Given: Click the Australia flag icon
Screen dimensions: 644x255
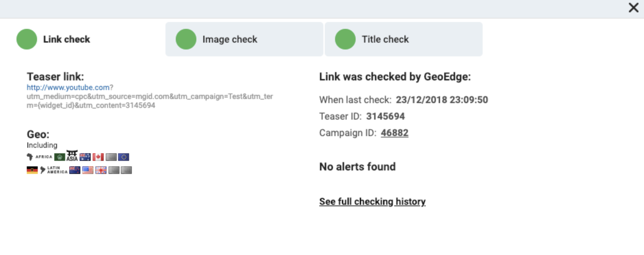Looking at the screenshot, I should coord(85,157).
